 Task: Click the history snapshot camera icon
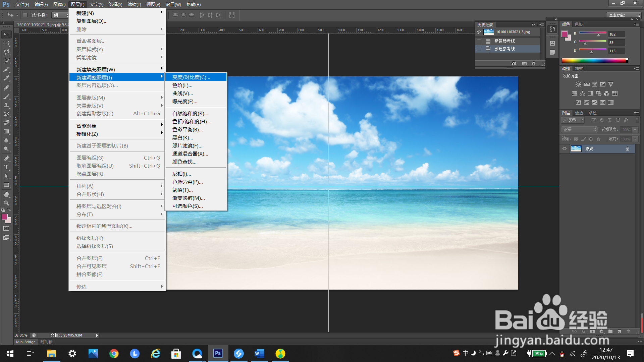(x=524, y=64)
